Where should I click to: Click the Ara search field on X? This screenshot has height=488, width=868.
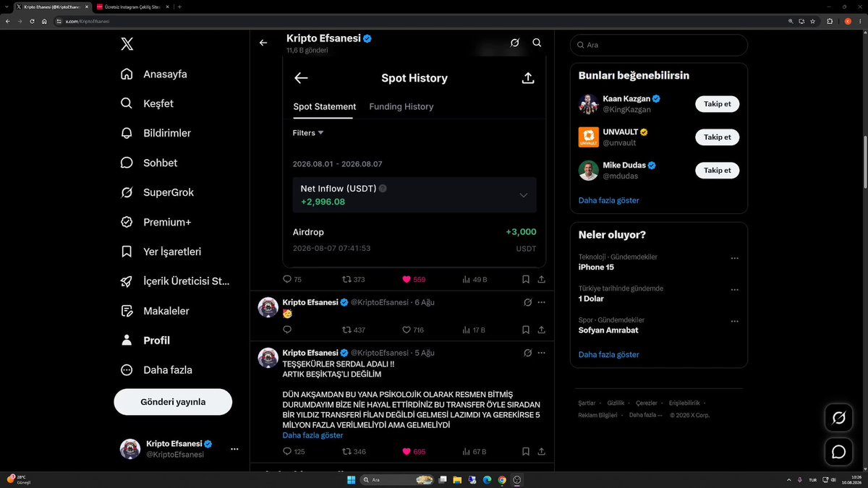coord(659,45)
